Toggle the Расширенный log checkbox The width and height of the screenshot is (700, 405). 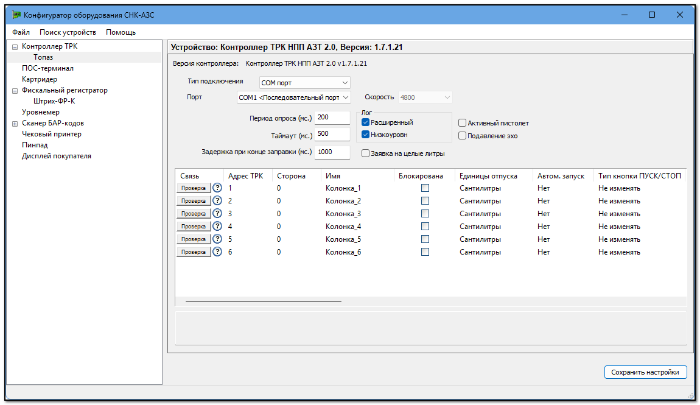point(366,122)
